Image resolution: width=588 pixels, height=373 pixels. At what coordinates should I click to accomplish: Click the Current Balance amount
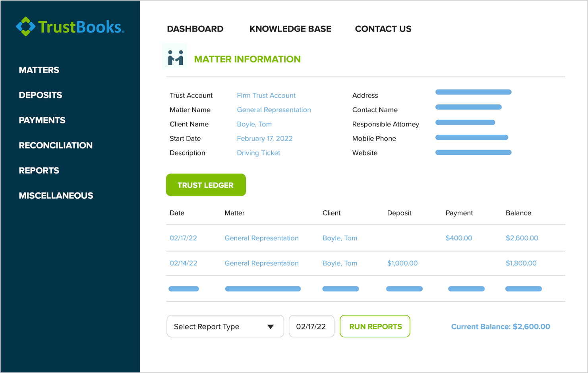501,327
